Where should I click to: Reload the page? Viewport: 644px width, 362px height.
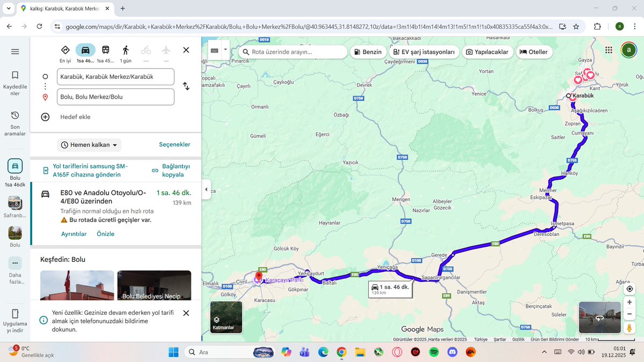click(x=39, y=26)
